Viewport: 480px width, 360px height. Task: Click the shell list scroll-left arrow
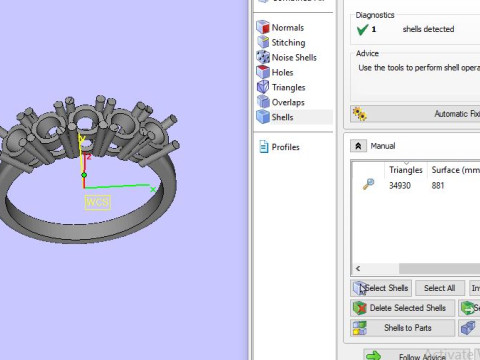pyautogui.click(x=358, y=268)
